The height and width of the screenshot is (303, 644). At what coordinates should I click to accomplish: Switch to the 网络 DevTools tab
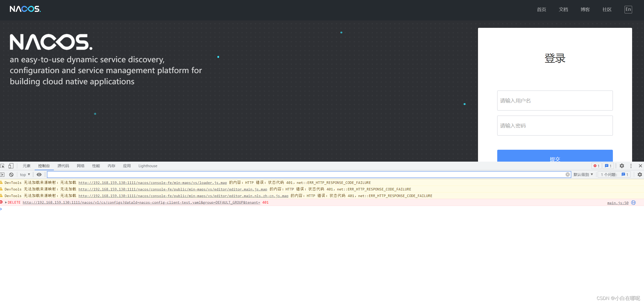click(x=80, y=166)
